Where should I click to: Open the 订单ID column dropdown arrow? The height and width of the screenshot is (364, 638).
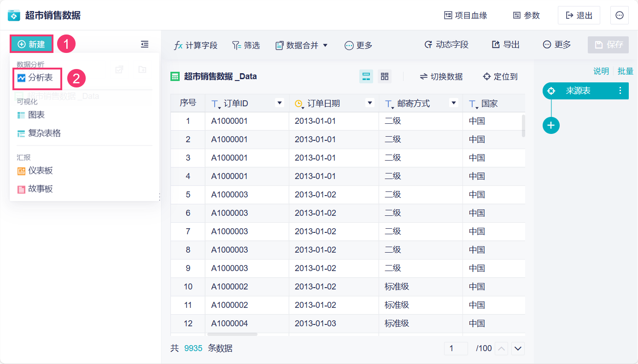(x=280, y=103)
